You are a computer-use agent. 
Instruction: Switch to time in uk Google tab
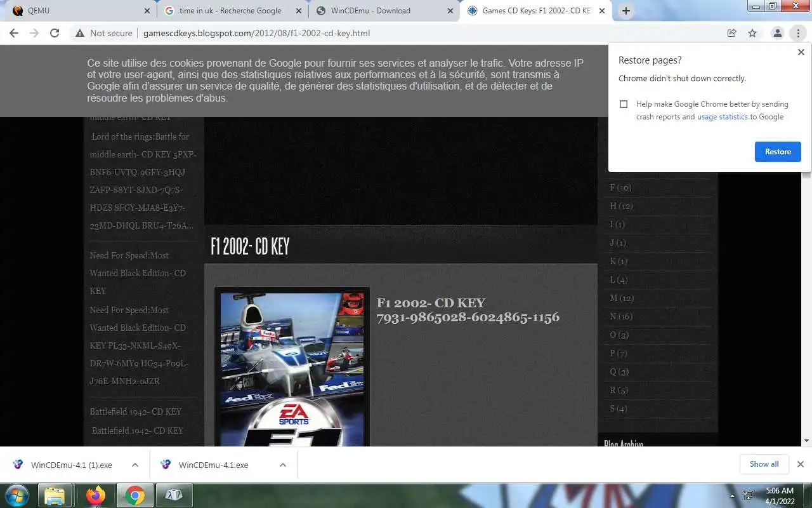231,11
